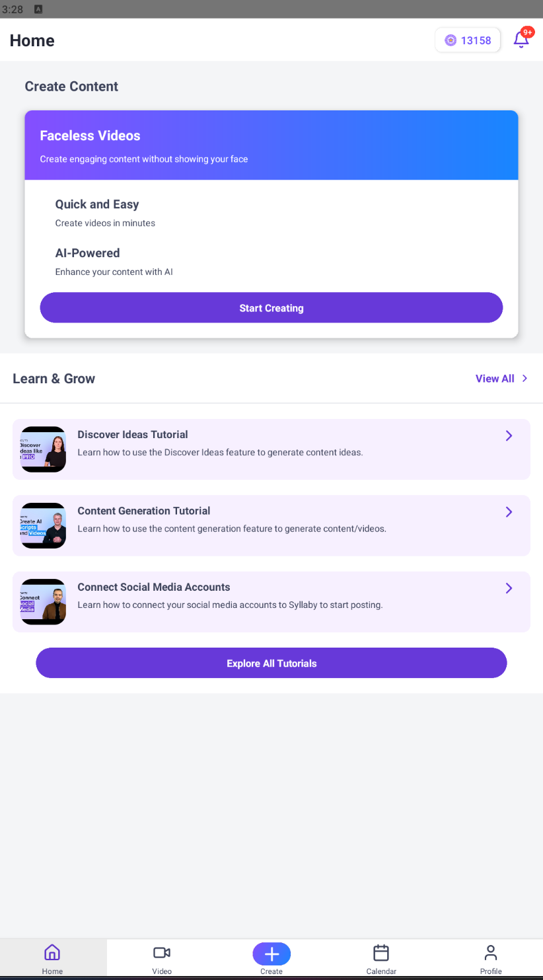The width and height of the screenshot is (543, 980).
Task: Tap the Faceless Videos banner
Action: click(x=271, y=145)
